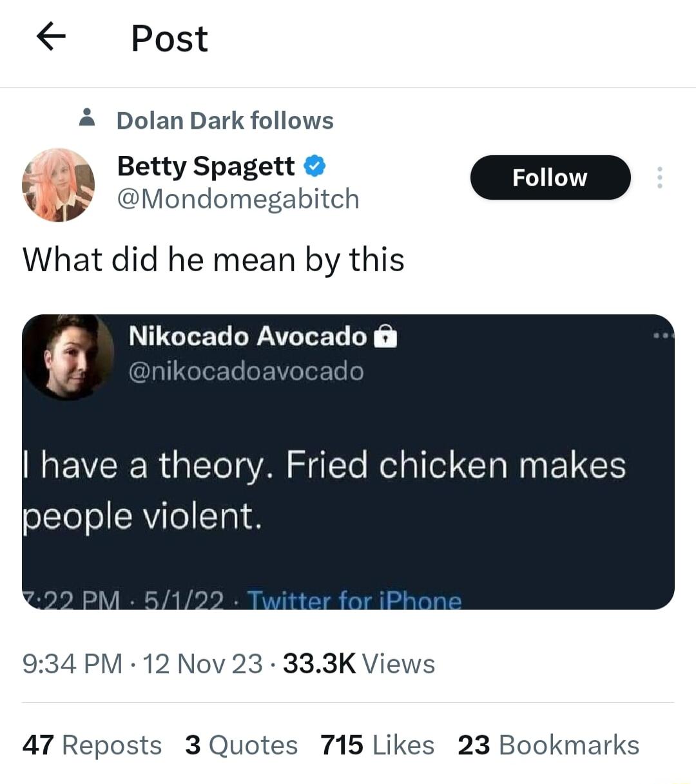Open the 715 Likes list
This screenshot has height=784, width=696.
(x=377, y=745)
